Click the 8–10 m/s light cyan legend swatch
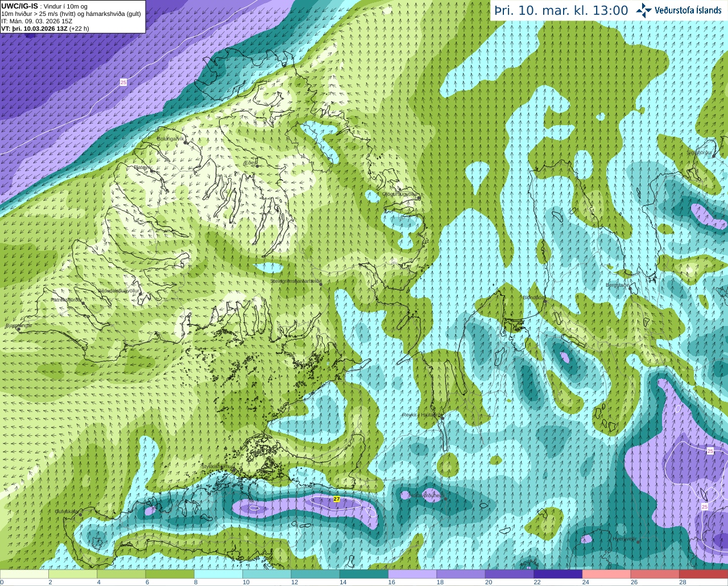The image size is (728, 586). point(218,573)
